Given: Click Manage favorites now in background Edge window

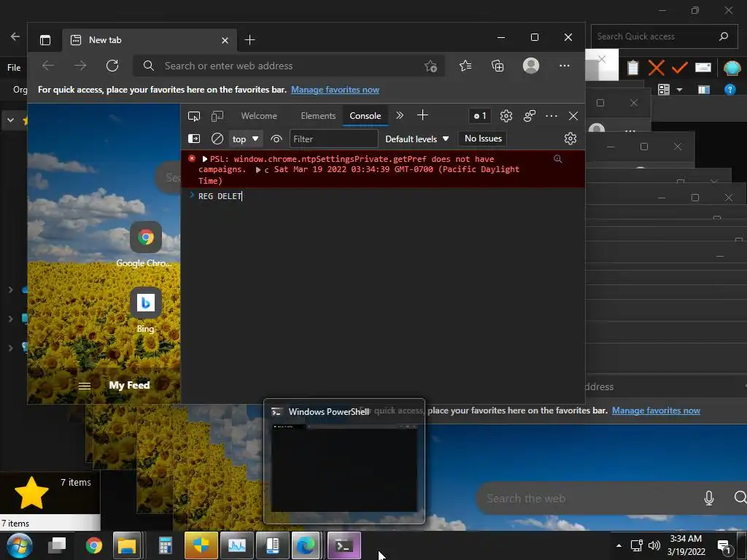Looking at the screenshot, I should (656, 411).
